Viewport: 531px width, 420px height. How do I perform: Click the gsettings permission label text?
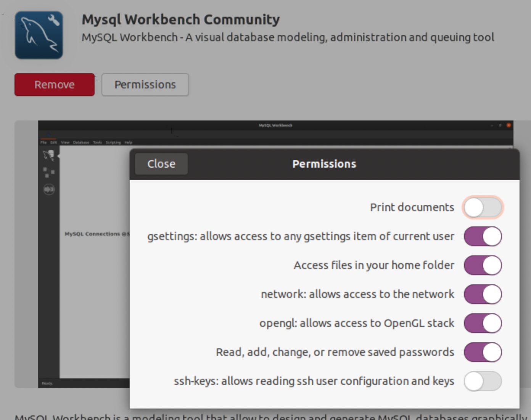point(301,236)
